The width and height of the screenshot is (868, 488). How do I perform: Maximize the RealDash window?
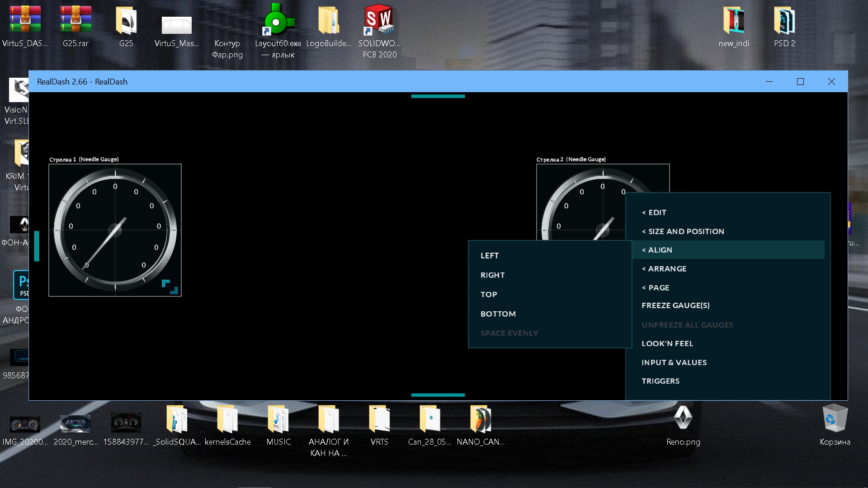(800, 81)
